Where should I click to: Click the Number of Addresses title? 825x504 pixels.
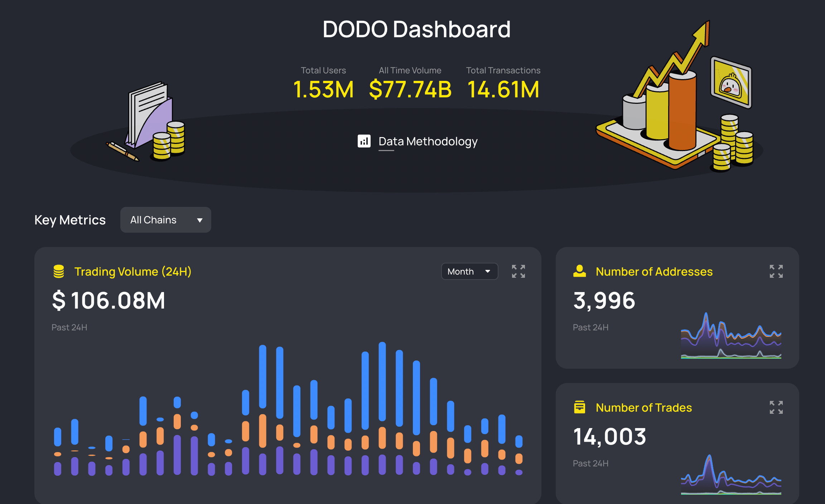coord(654,272)
